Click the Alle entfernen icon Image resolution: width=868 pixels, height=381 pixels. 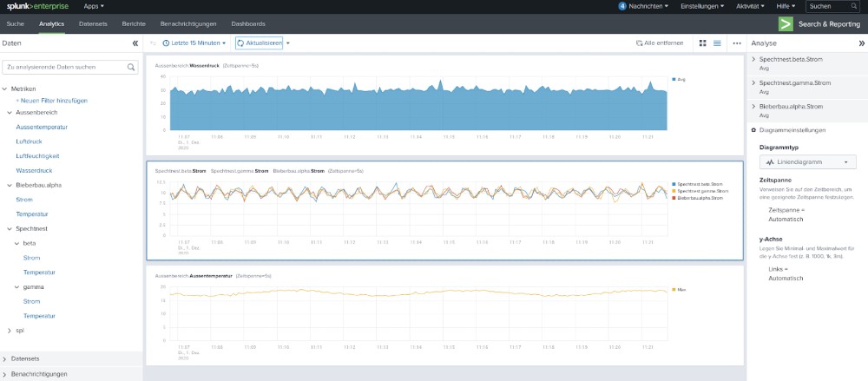pos(640,43)
